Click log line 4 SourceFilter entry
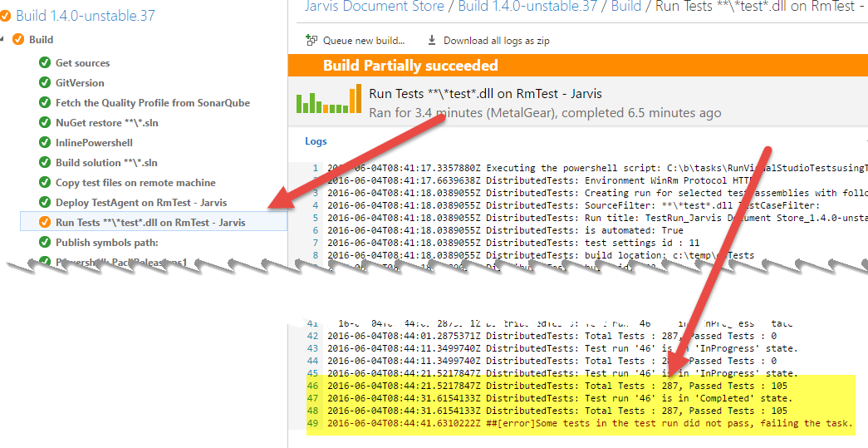The image size is (868, 448). tap(573, 205)
